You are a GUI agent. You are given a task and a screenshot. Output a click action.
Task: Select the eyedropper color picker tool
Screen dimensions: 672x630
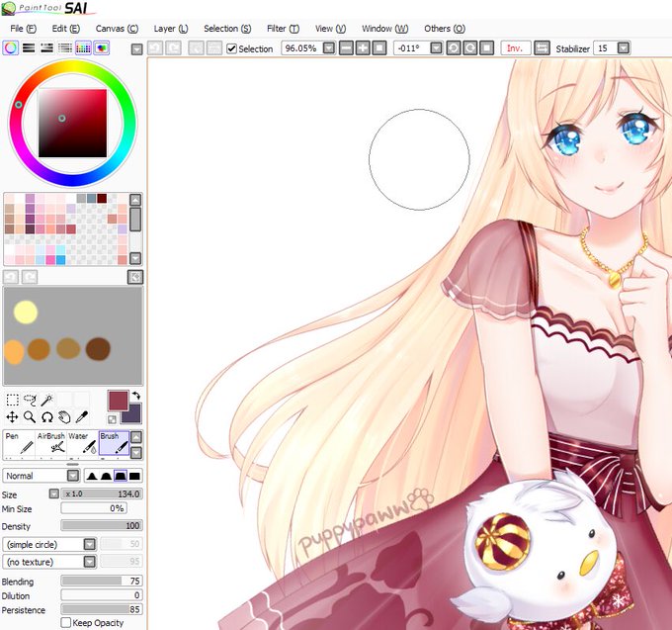81,416
